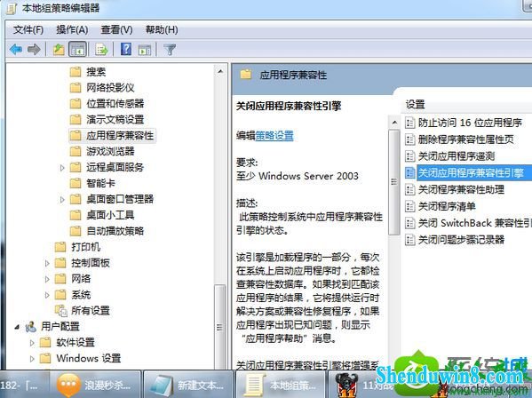This screenshot has height=398, width=532.
Task: Open the 操作(A) menu
Action: click(72, 30)
